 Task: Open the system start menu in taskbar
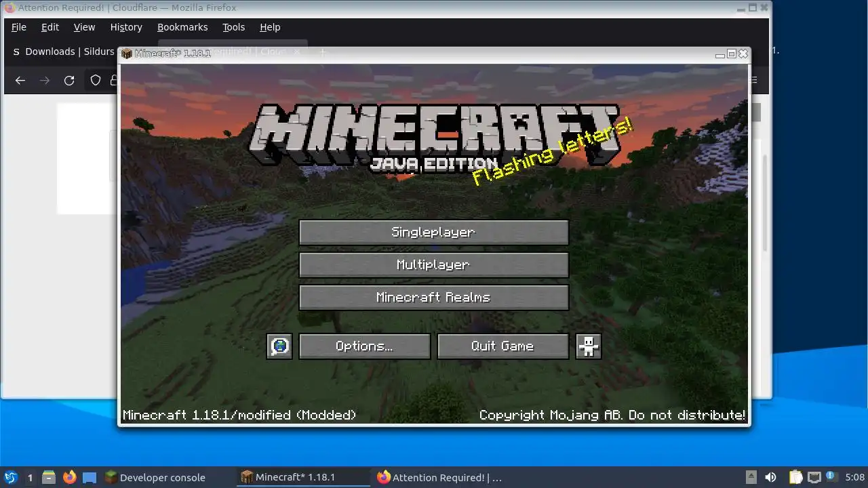11,477
